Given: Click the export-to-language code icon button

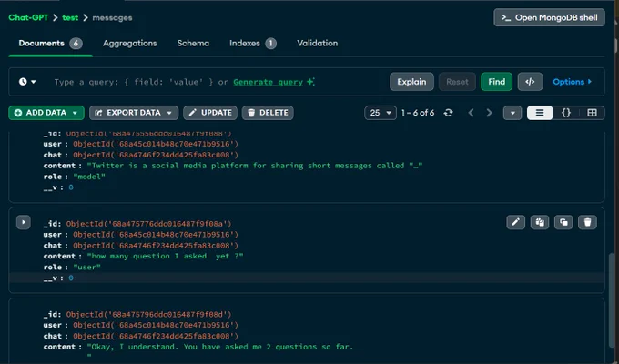Looking at the screenshot, I should coord(530,82).
